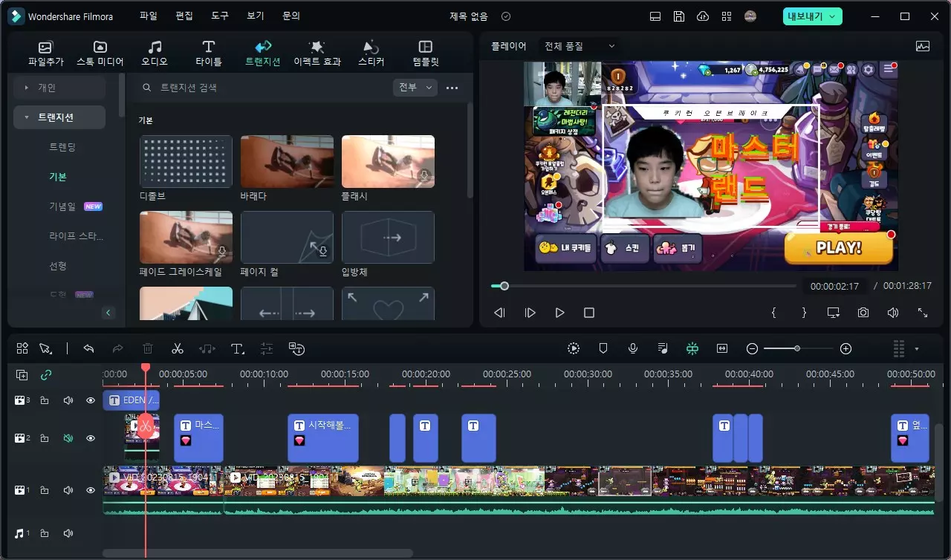Switch to the 타이틀 tab
Screen dimensions: 951x560
click(209, 53)
